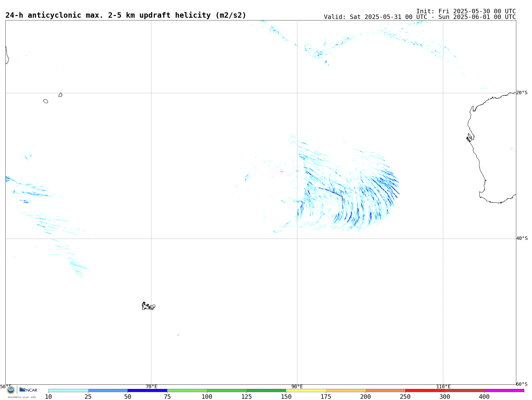Click the colorbar tick label 125
Screen dimensions: 532x400
247,397
